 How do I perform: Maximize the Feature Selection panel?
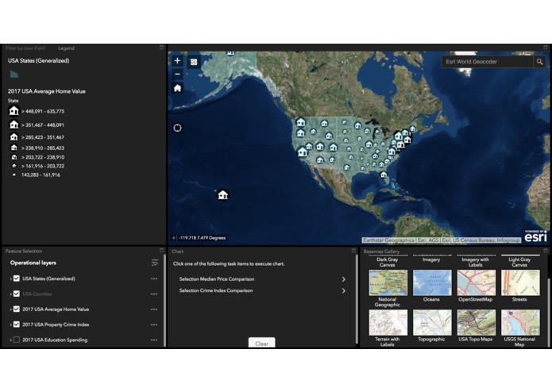161,250
